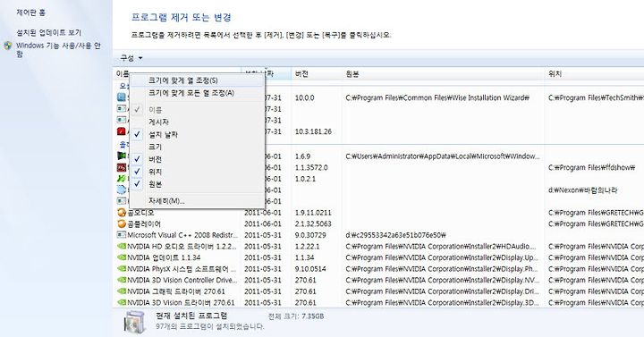Select the 곰플레이어 program row
The height and width of the screenshot is (337, 644).
144,223
